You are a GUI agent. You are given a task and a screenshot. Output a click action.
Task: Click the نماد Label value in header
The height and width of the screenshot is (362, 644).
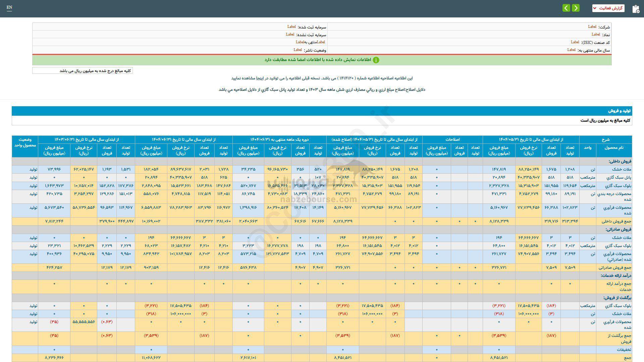[x=596, y=35]
